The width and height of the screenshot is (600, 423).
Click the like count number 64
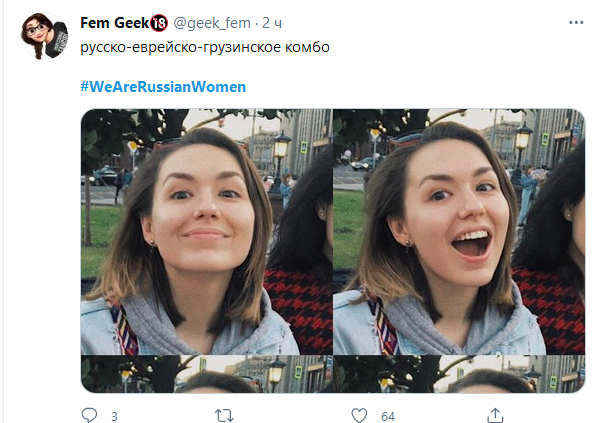[388, 415]
